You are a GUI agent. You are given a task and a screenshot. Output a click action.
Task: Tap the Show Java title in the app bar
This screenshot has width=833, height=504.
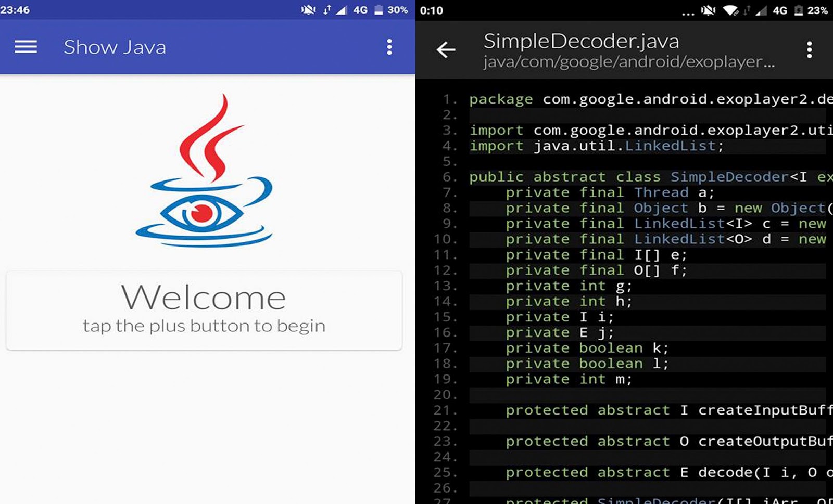115,47
